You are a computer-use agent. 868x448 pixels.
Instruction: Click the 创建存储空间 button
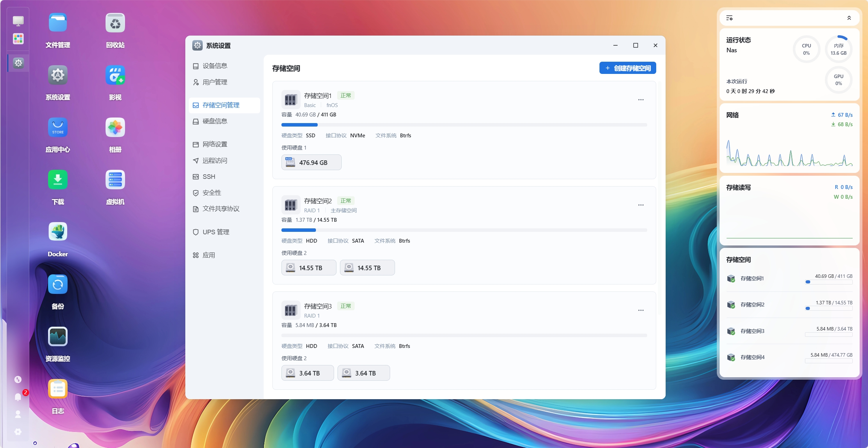tap(628, 68)
